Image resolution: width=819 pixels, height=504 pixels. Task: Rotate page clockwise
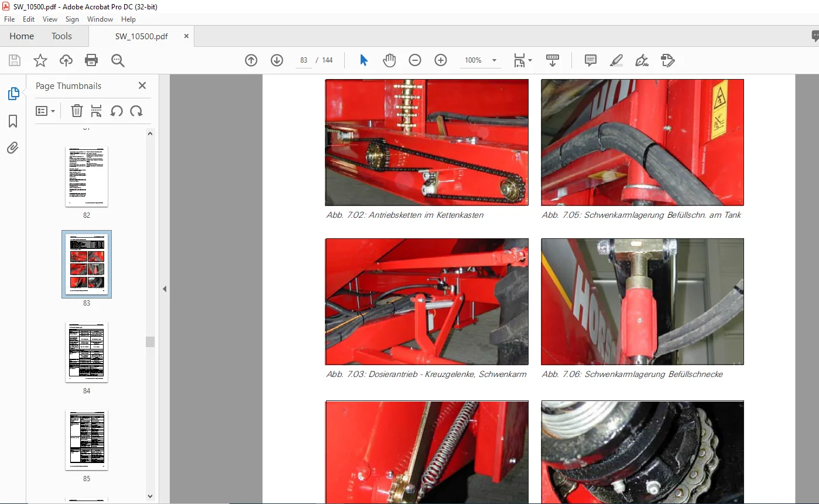[x=136, y=111]
